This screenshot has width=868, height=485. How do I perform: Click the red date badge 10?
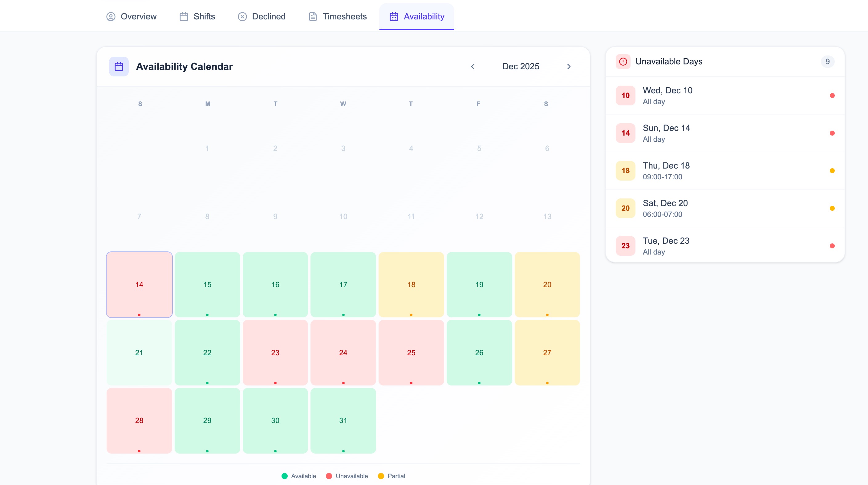click(625, 96)
